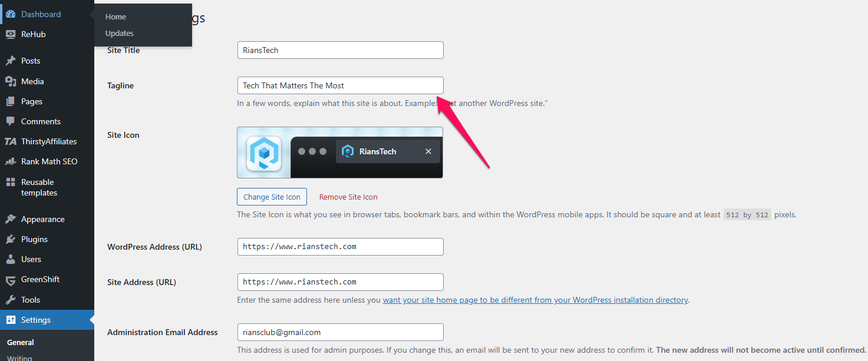This screenshot has height=361, width=868.
Task: Click the small favicon in tab preview
Action: tap(348, 151)
